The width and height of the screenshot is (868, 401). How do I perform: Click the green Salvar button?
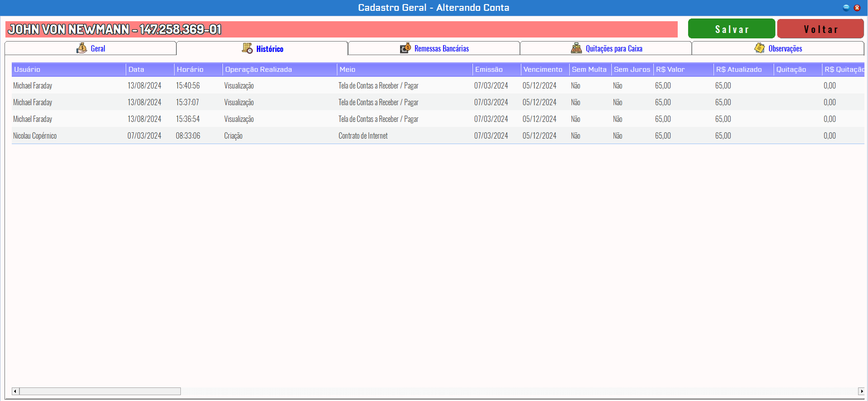click(731, 29)
